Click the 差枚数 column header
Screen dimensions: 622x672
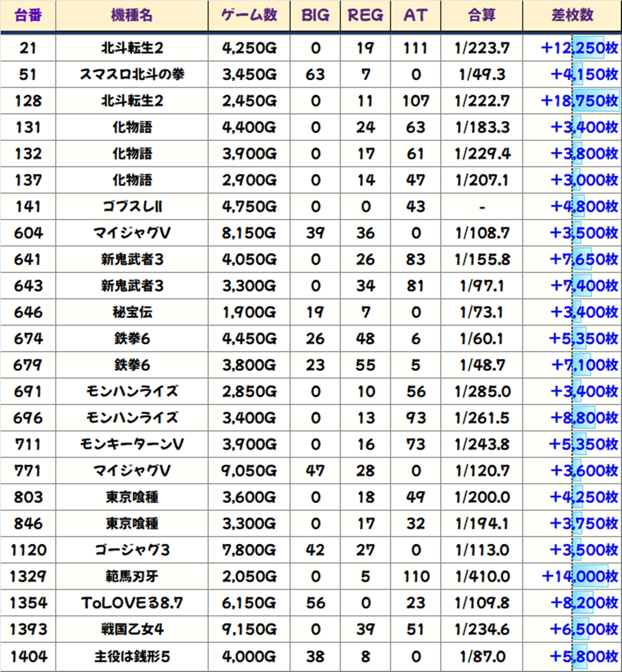tap(572, 16)
